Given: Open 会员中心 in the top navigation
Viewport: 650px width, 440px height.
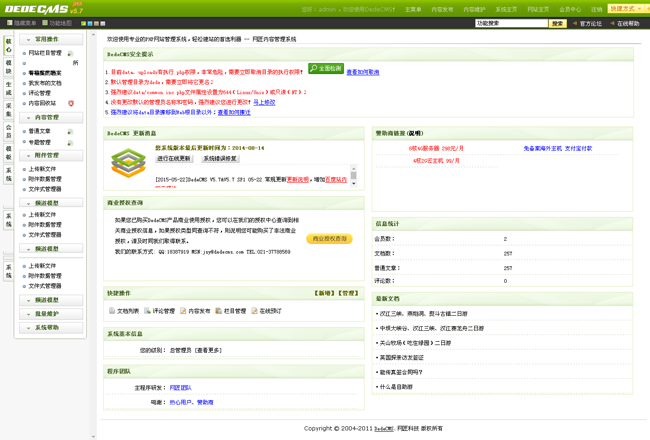Looking at the screenshot, I should (570, 9).
